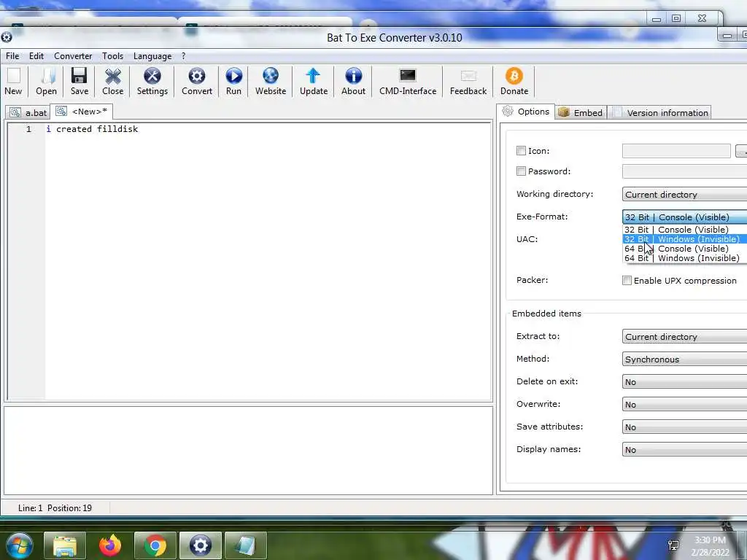Click Windows Start orb
The image size is (747, 560).
tap(18, 545)
